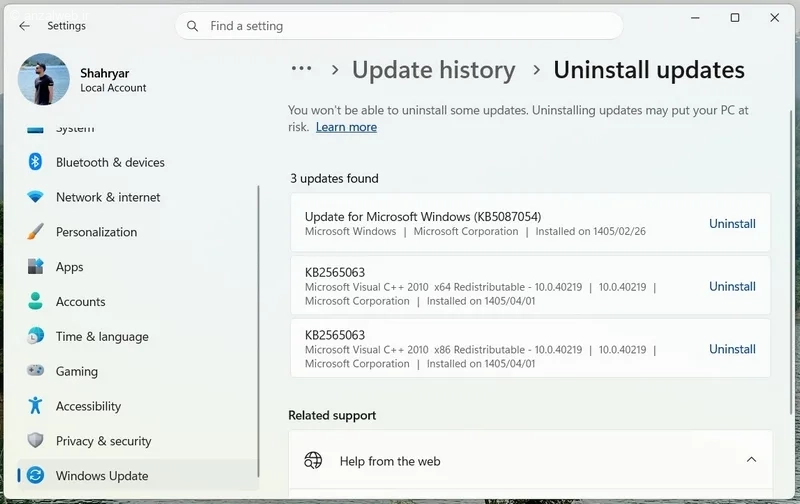Click the Find a setting search box
Image resolution: width=800 pixels, height=504 pixels.
point(399,26)
